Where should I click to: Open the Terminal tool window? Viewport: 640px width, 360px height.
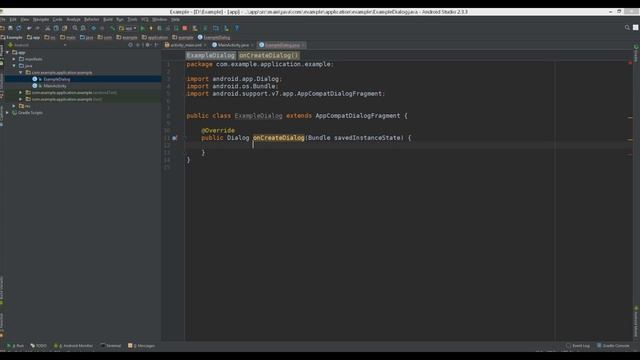coord(111,346)
